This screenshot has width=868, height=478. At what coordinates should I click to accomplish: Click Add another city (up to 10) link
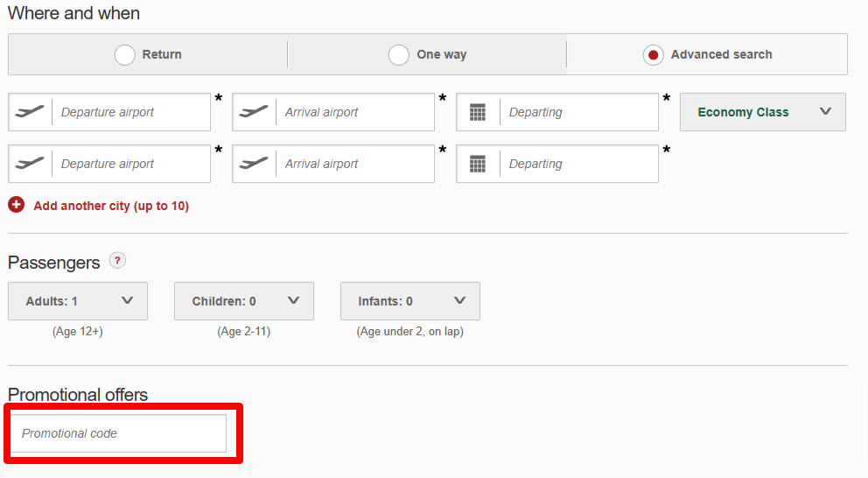pos(111,206)
